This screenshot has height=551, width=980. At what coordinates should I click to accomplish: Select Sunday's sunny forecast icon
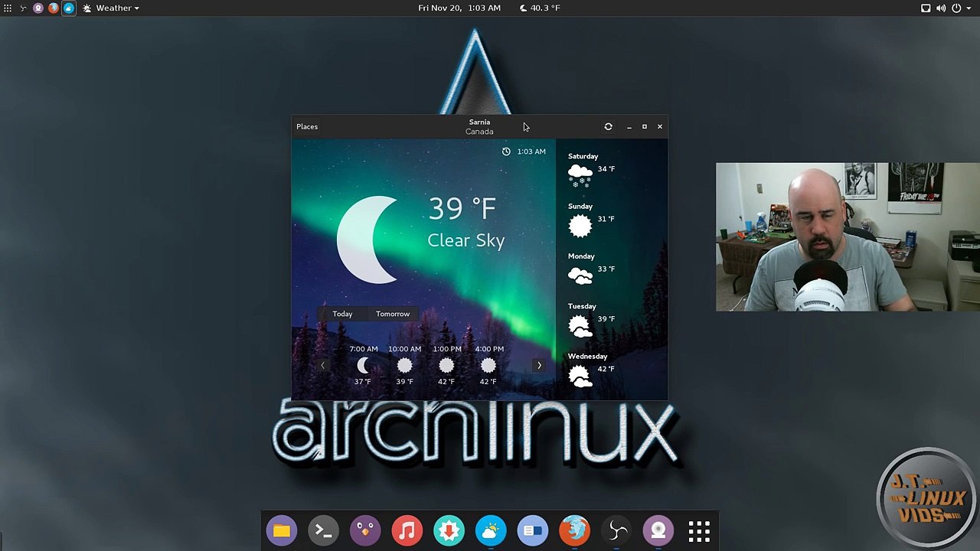580,225
